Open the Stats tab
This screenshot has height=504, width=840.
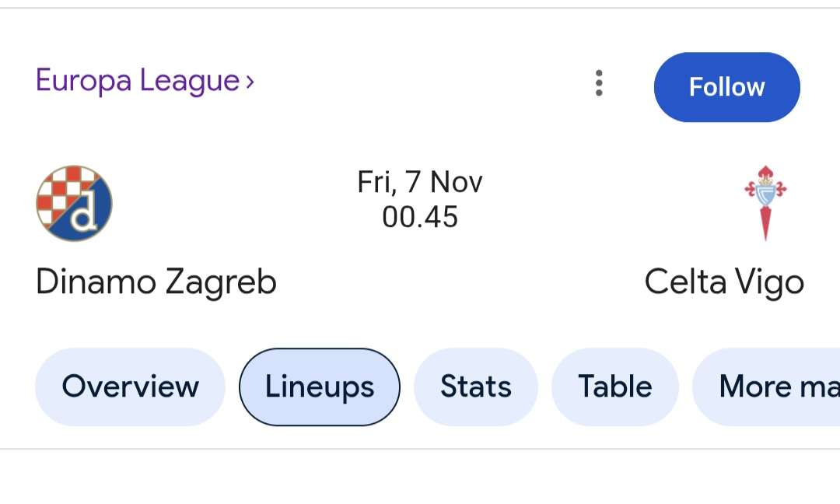475,387
